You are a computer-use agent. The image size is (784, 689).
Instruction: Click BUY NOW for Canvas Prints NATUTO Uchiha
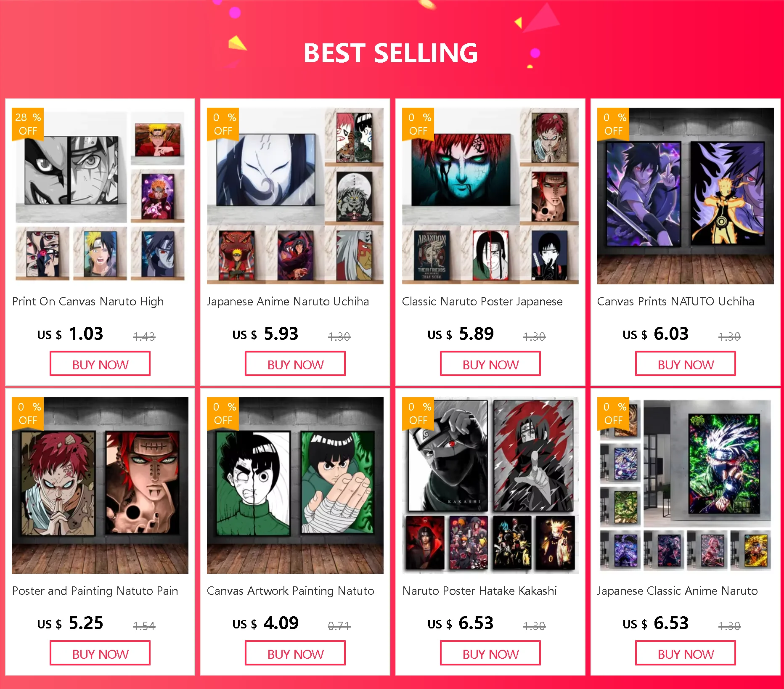pyautogui.click(x=686, y=364)
